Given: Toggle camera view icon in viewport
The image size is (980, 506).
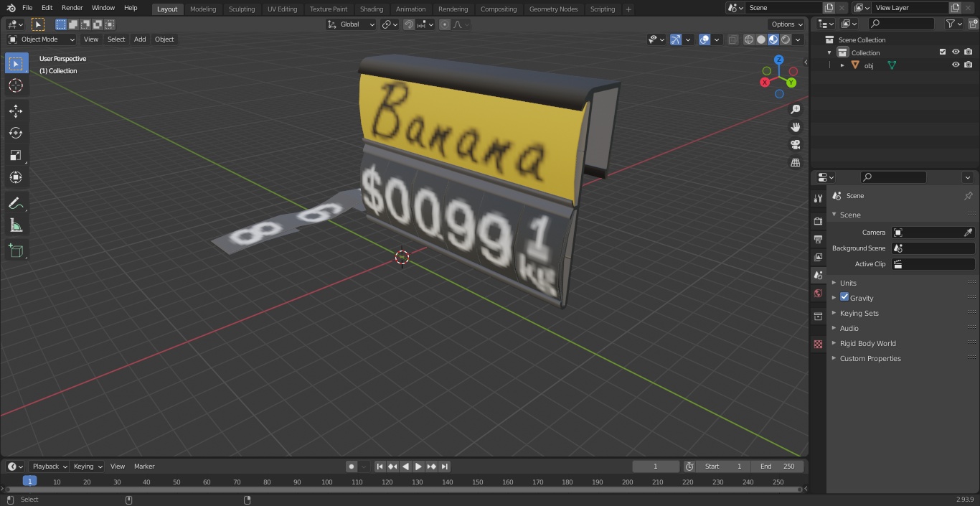Looking at the screenshot, I should 795,145.
